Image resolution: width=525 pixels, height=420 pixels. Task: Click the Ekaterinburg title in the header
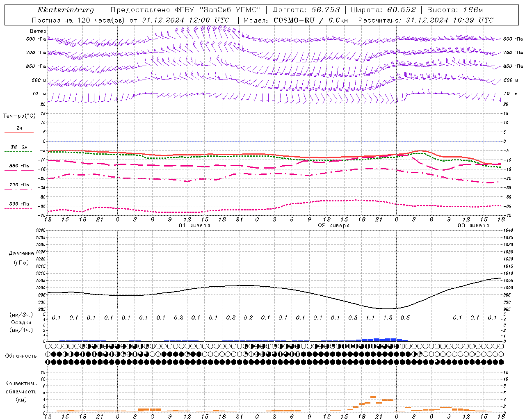(x=66, y=10)
